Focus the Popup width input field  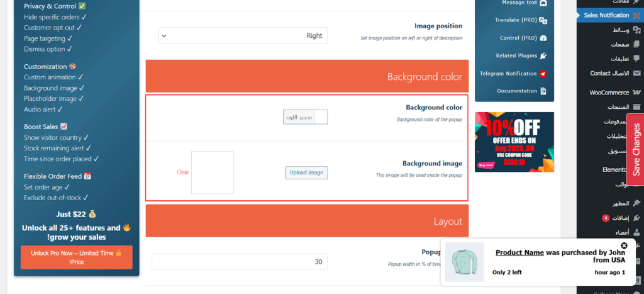click(240, 262)
